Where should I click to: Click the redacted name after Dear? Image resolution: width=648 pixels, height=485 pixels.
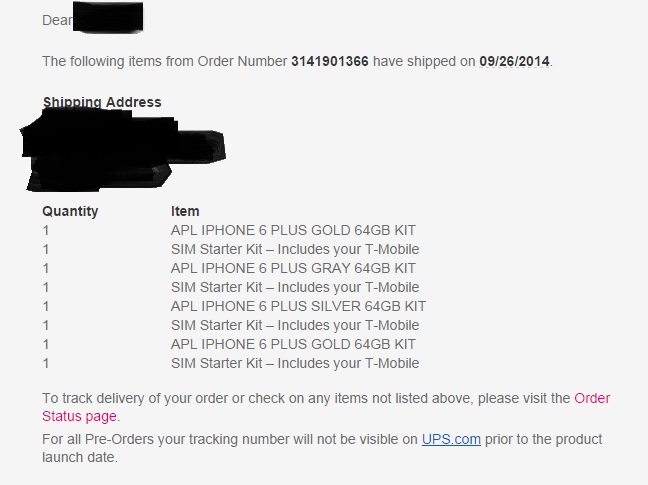(108, 17)
